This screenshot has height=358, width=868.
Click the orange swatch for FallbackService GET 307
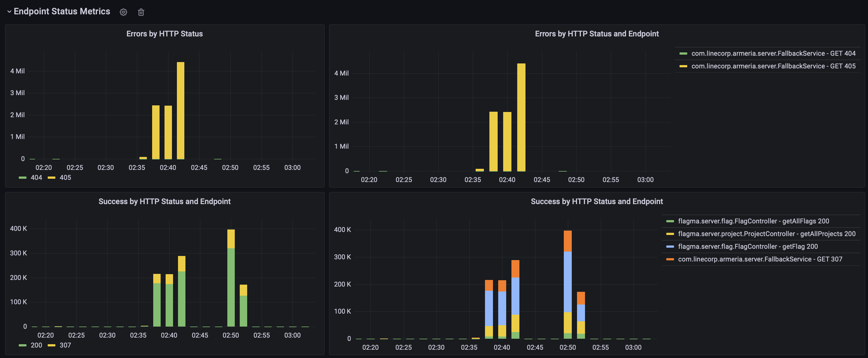(670, 260)
